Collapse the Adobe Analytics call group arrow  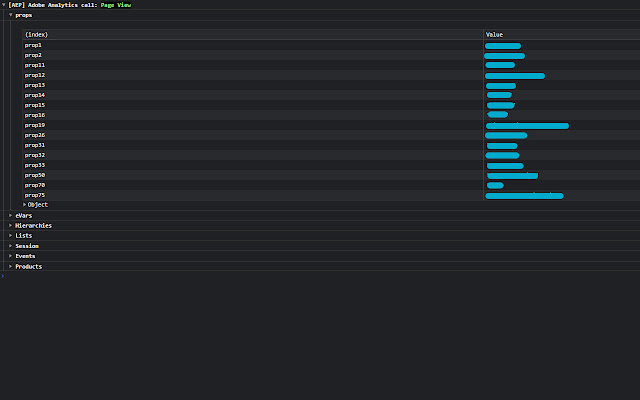tap(3, 5)
